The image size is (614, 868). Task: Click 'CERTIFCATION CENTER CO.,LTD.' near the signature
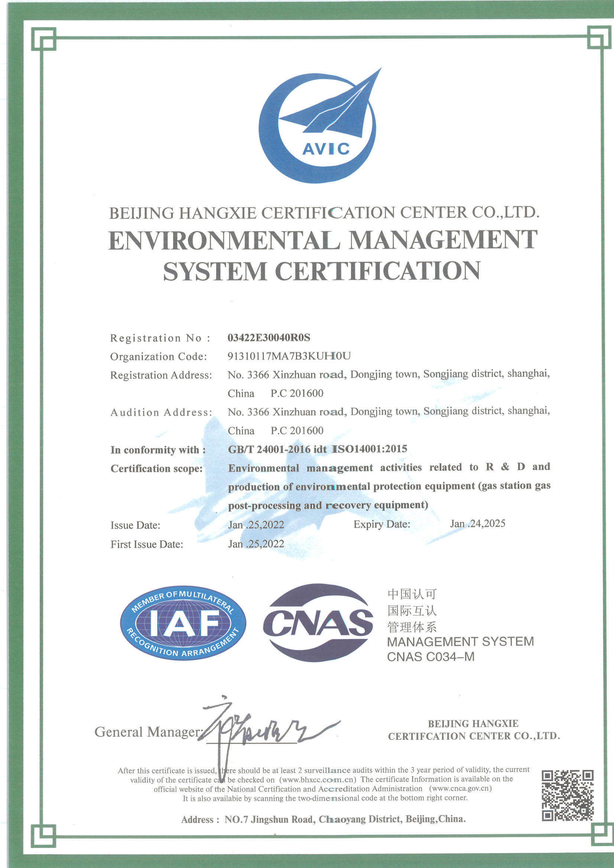tap(474, 736)
